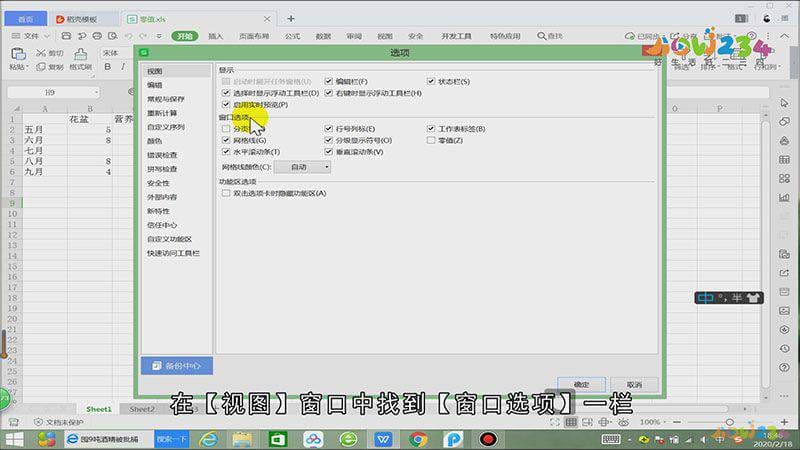Click the zoom out minus button
This screenshot has width=800, height=450.
(x=677, y=422)
